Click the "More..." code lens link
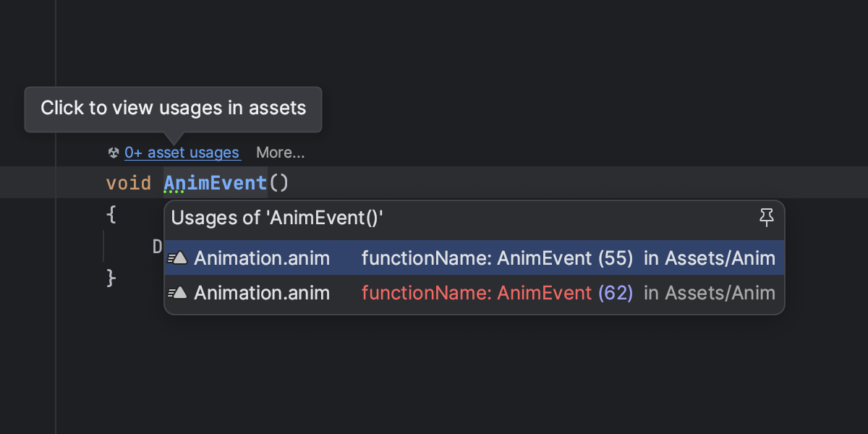The image size is (868, 434). [x=281, y=153]
